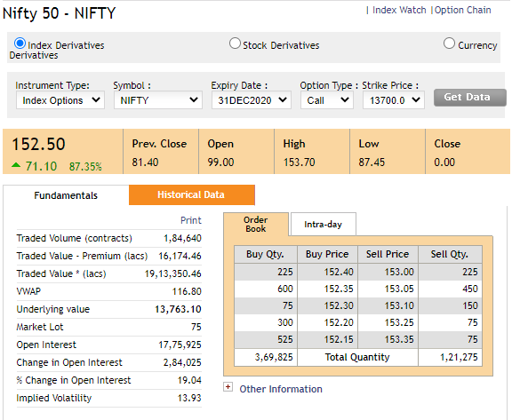Expand Other Information plus icon
Viewport: 512px width, 420px height.
[228, 387]
